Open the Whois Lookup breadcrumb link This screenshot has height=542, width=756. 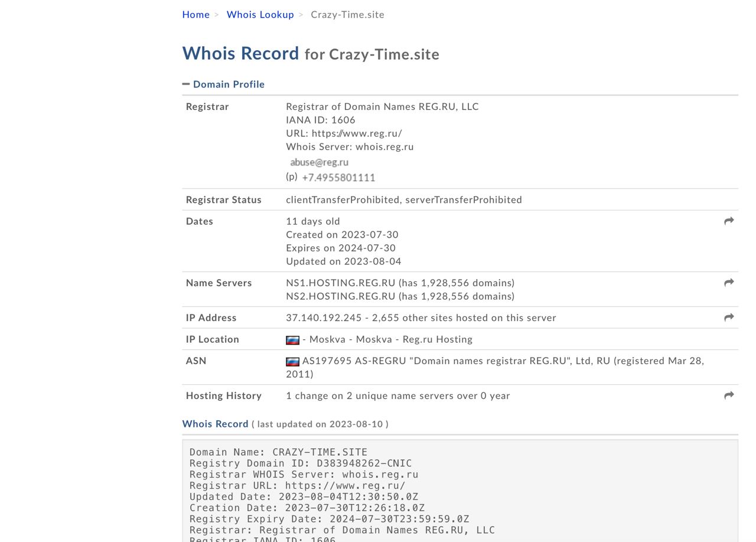[x=260, y=15]
